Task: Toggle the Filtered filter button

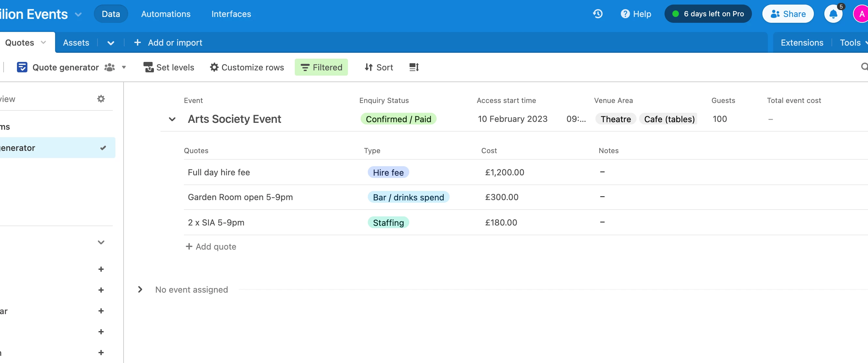Action: pos(321,67)
